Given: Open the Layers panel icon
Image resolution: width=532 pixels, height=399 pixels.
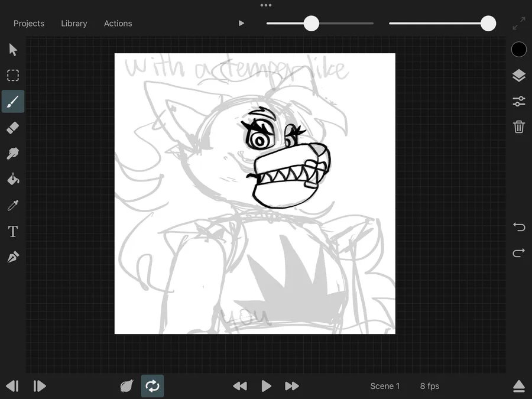Looking at the screenshot, I should click(x=519, y=75).
